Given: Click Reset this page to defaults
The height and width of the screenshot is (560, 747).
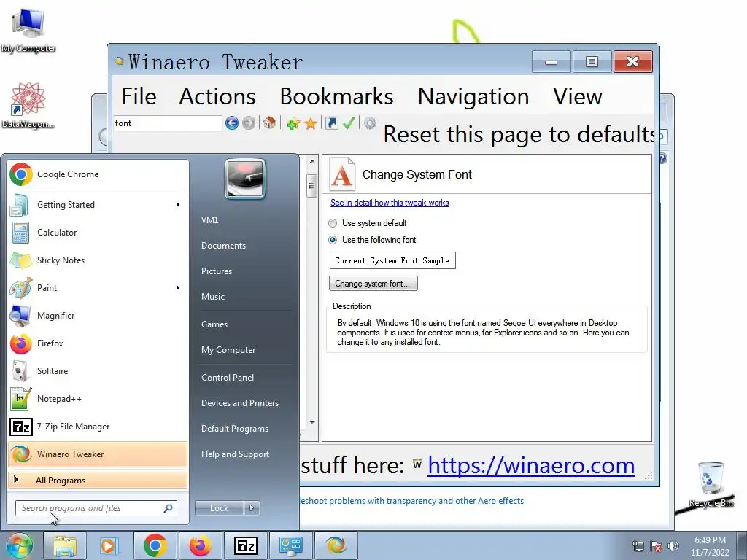Looking at the screenshot, I should click(519, 134).
